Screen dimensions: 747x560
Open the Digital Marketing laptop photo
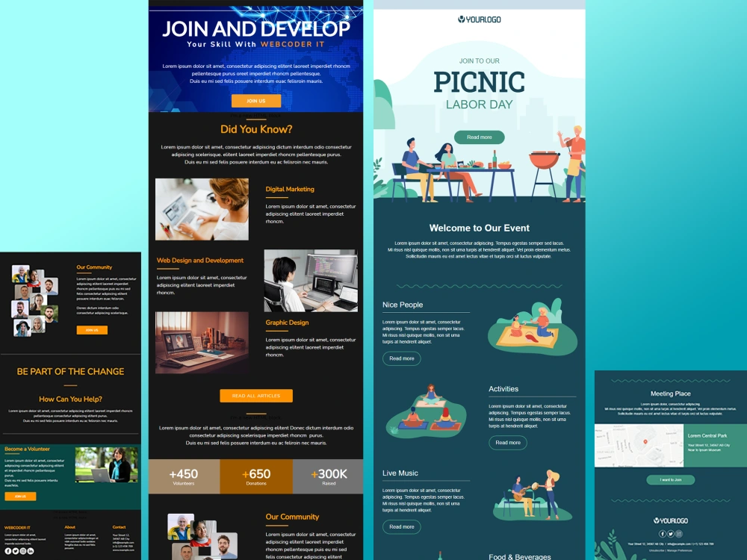pos(202,209)
